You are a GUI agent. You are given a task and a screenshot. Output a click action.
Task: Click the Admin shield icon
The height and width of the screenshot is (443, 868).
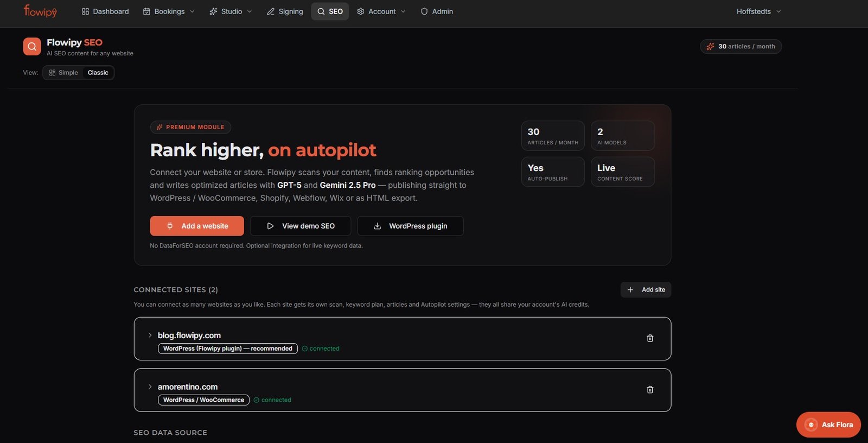424,11
